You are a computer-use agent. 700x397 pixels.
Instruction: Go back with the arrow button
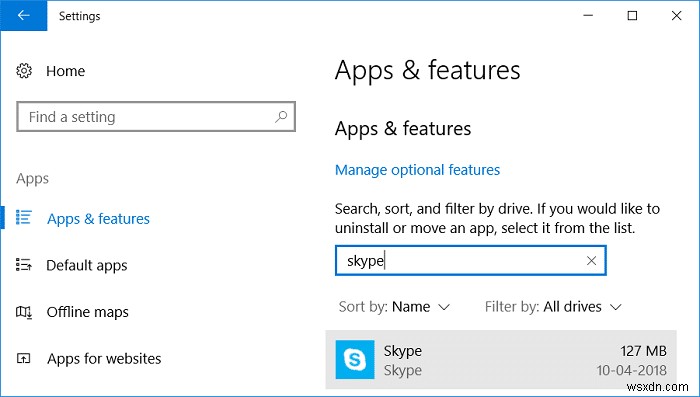tap(24, 16)
